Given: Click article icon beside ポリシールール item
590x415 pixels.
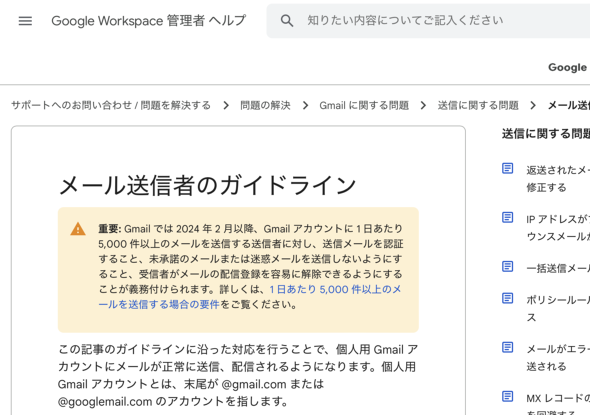Looking at the screenshot, I should [508, 298].
